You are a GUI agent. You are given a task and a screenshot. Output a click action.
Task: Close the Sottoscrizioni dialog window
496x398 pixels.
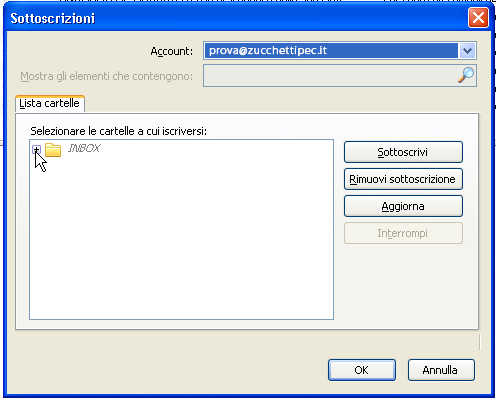tap(478, 18)
